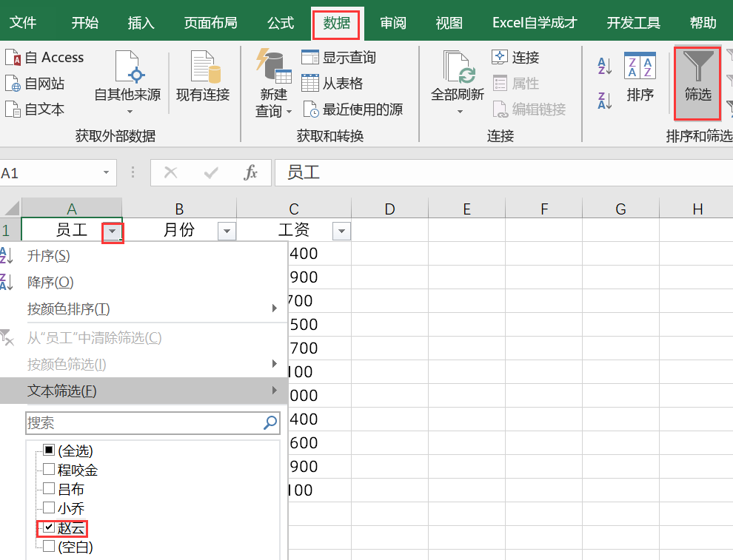Select column A header

pyautogui.click(x=72, y=209)
